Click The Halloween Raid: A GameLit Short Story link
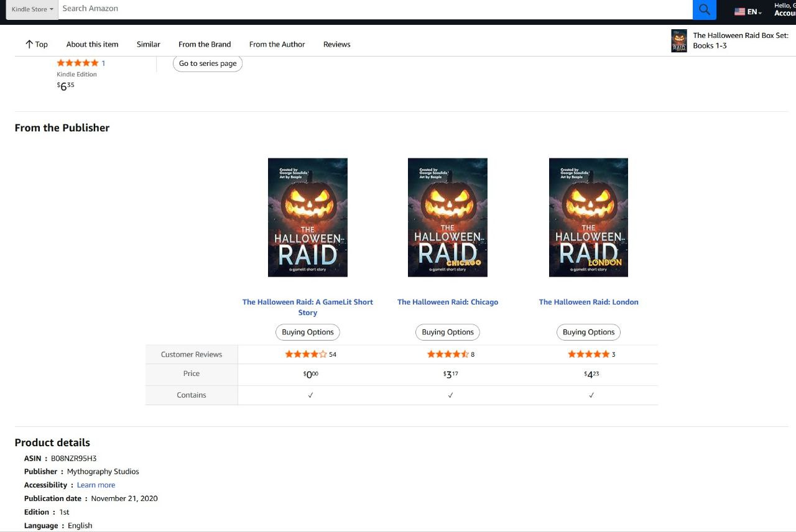This screenshot has height=532, width=796. (308, 307)
